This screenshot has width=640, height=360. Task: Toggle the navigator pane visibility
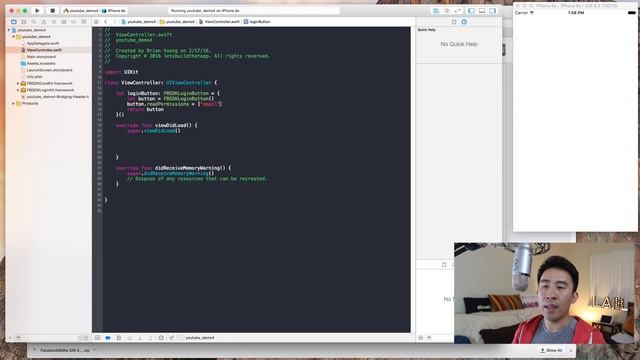tap(471, 11)
